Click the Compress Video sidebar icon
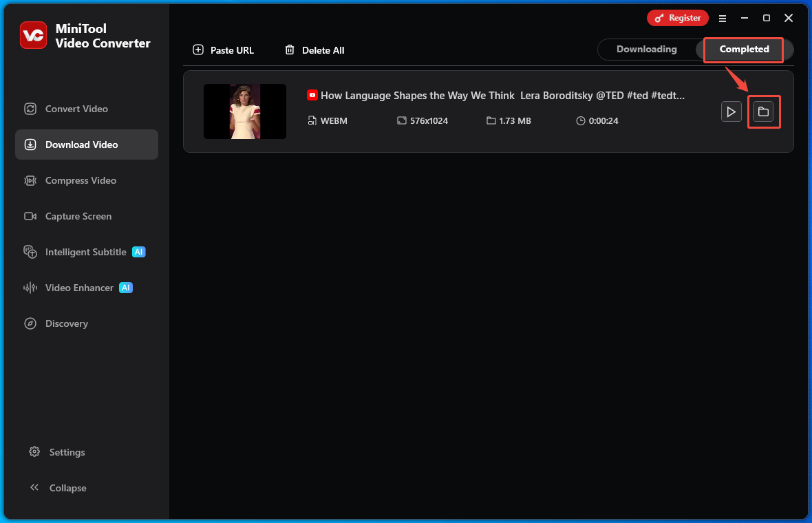Image resolution: width=812 pixels, height=523 pixels. pos(30,180)
